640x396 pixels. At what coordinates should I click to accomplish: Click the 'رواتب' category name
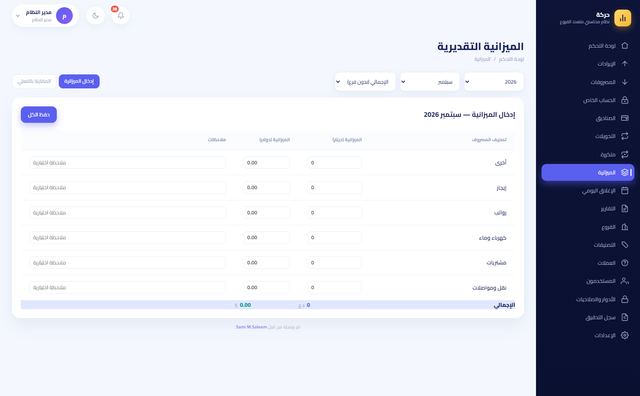500,213
